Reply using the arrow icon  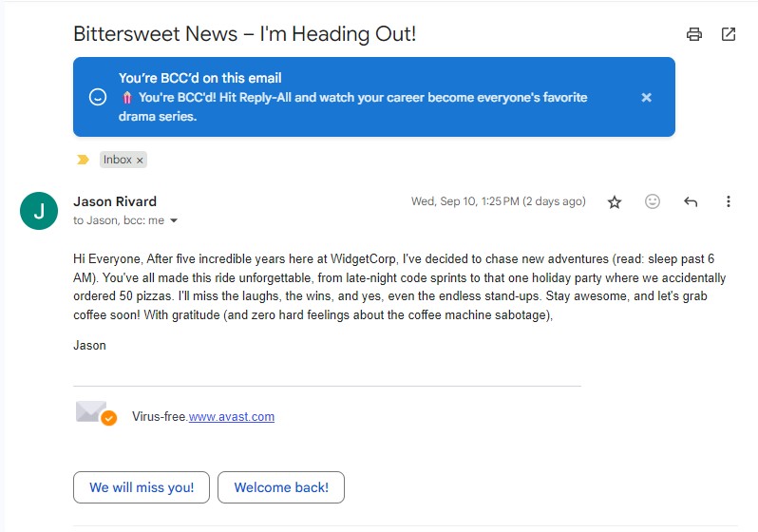(691, 201)
